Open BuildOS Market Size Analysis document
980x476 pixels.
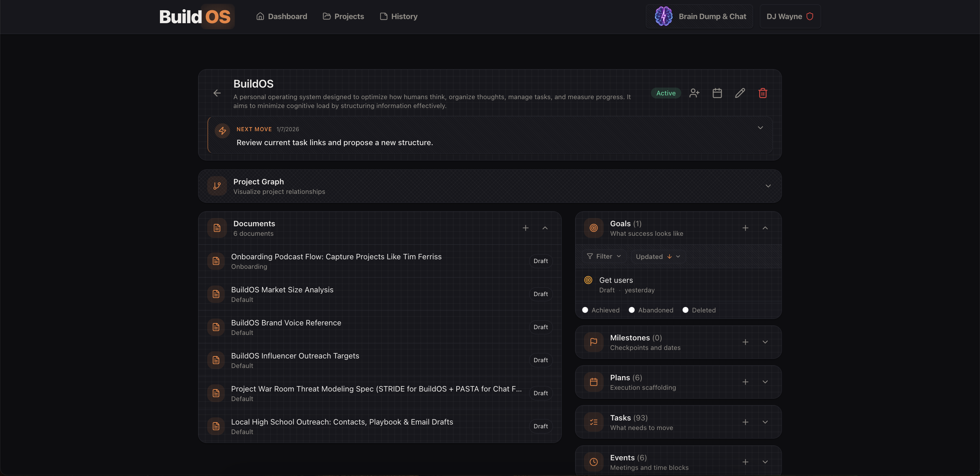point(282,290)
